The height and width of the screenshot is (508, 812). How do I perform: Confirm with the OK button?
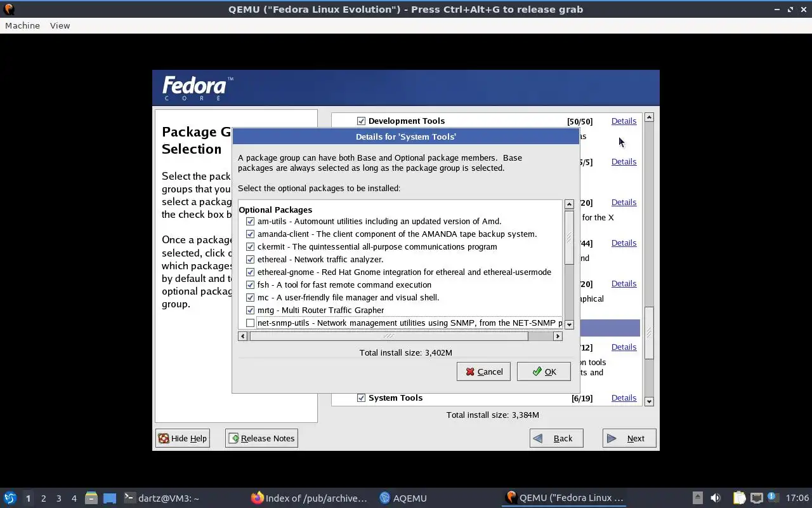pos(544,371)
